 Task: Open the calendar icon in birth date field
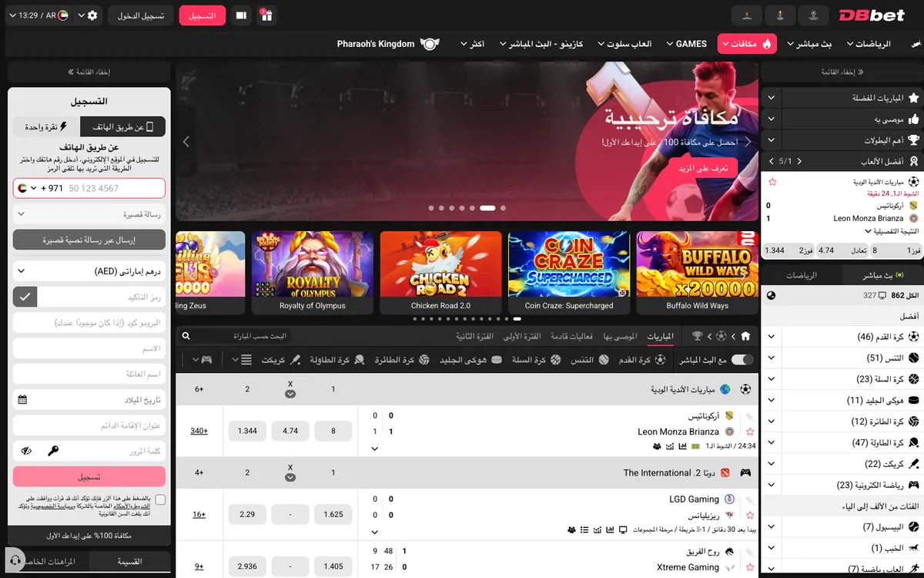(22, 399)
